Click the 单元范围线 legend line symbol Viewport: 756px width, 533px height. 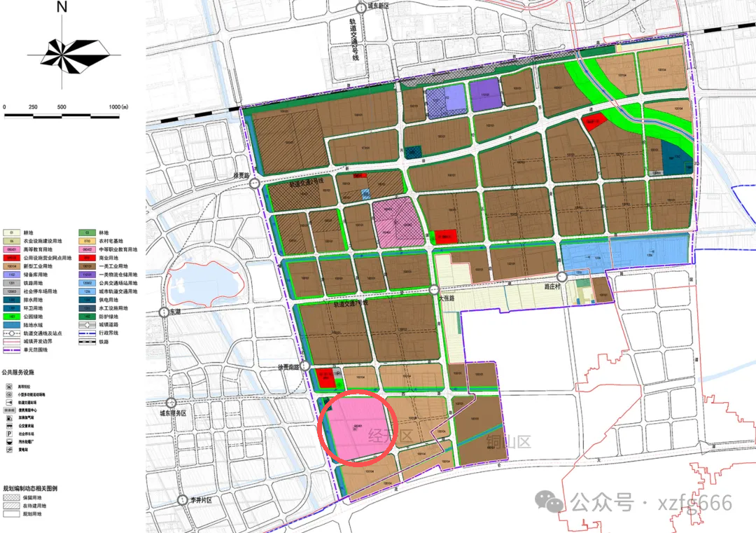12,349
